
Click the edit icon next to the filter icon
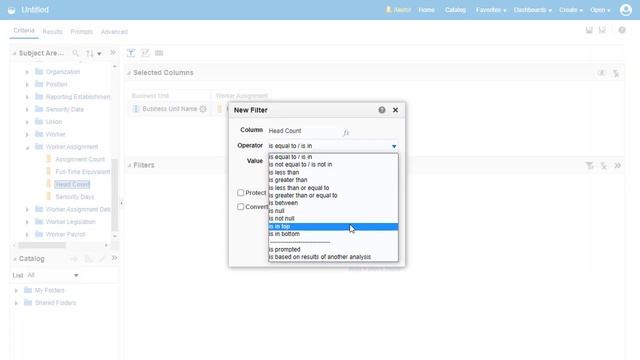pos(145,53)
